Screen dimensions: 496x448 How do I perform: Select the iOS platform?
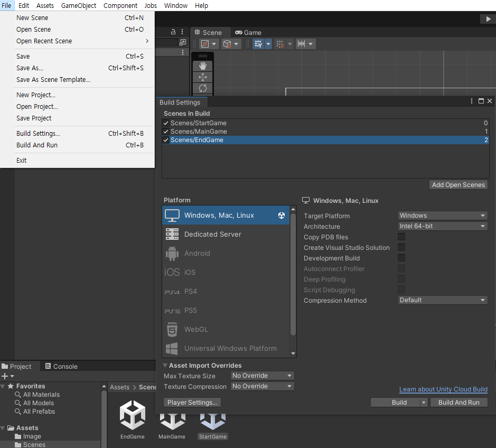[226, 273]
